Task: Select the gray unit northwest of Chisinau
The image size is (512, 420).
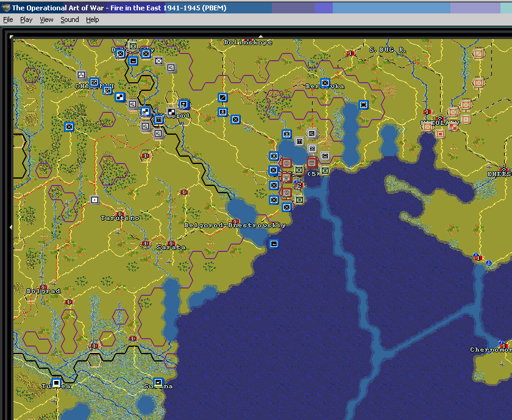Action: 81,75
